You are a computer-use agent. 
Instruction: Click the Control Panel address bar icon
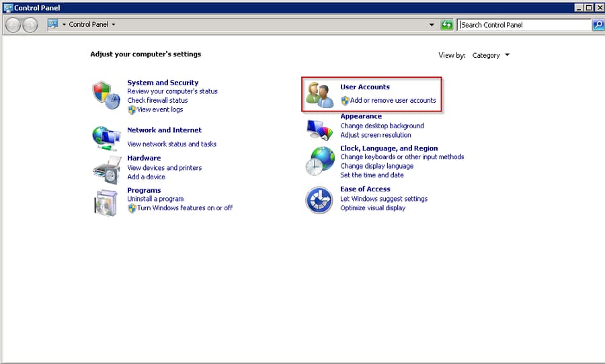(x=53, y=24)
